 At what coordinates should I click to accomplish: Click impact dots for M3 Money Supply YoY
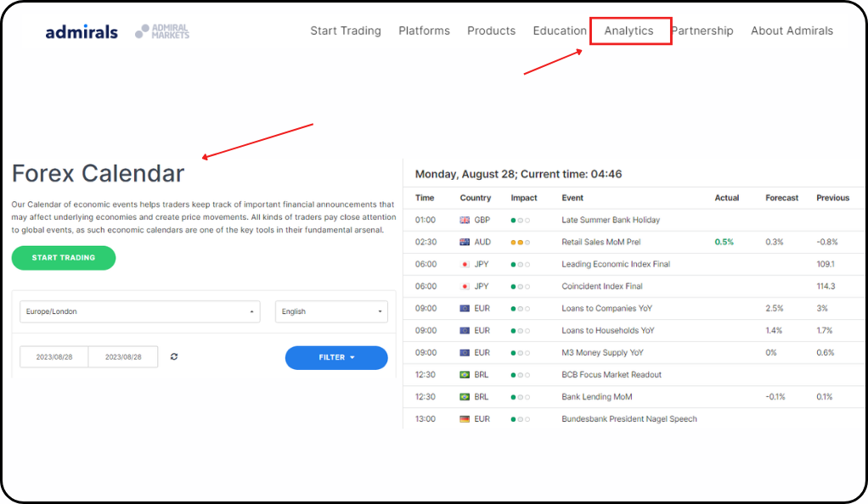tap(521, 353)
